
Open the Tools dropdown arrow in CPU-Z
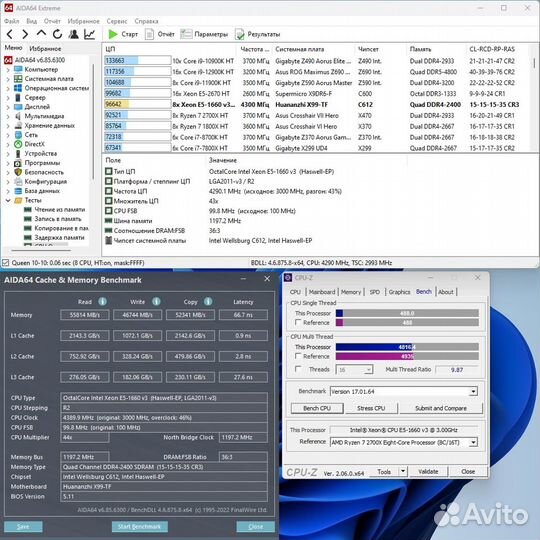tap(403, 471)
